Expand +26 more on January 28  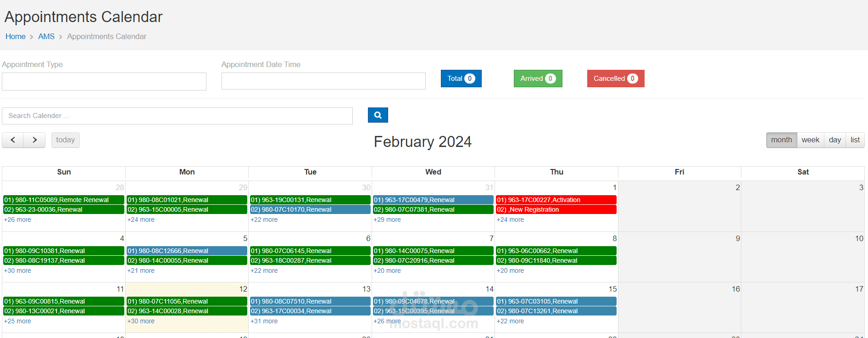click(17, 220)
